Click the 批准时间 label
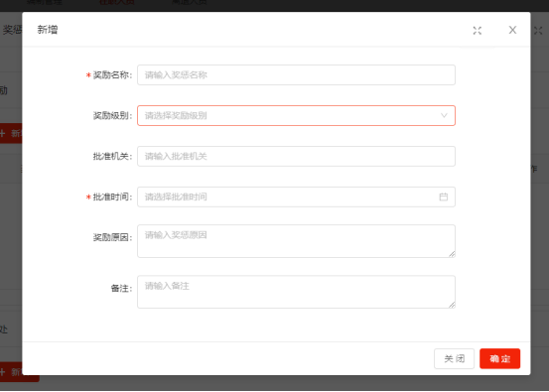The image size is (549, 392). tap(112, 196)
